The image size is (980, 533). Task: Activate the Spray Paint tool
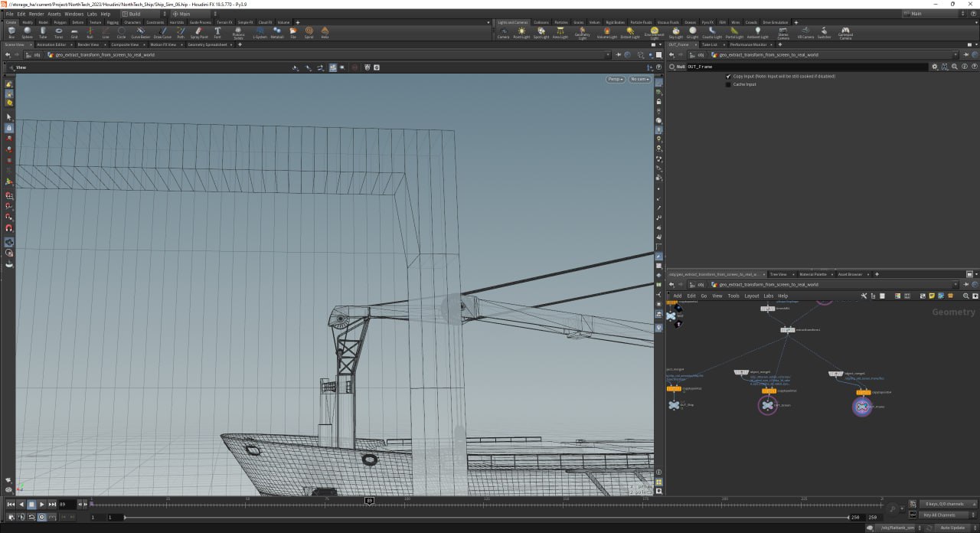pyautogui.click(x=199, y=32)
